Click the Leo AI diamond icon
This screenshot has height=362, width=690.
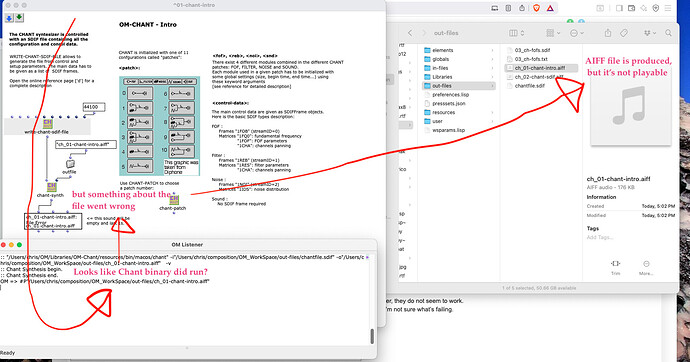point(643,8)
